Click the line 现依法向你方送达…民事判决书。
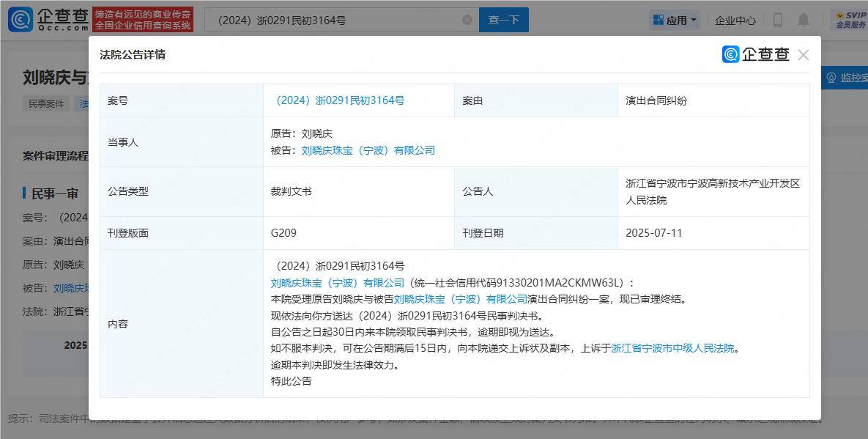The height and width of the screenshot is (439, 868). [x=407, y=316]
